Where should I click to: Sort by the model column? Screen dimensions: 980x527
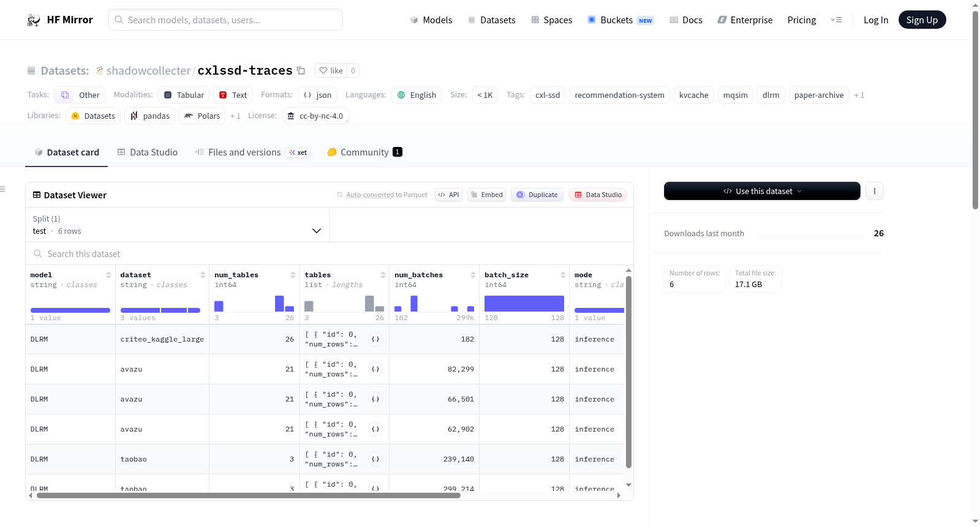[108, 275]
